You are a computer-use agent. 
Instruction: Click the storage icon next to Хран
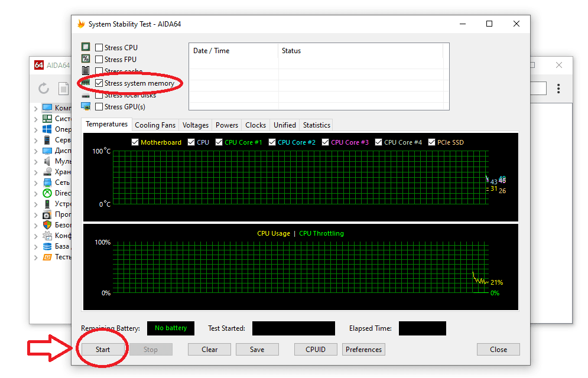tap(47, 172)
